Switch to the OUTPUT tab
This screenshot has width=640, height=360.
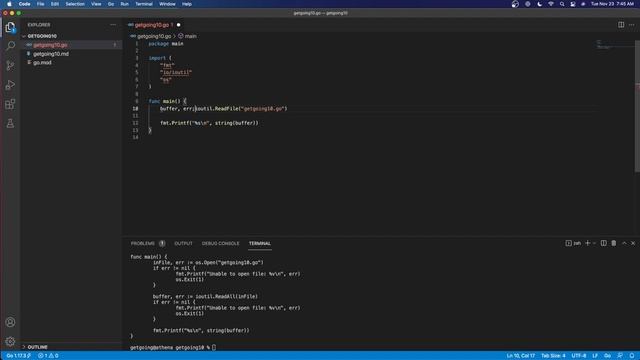(183, 243)
